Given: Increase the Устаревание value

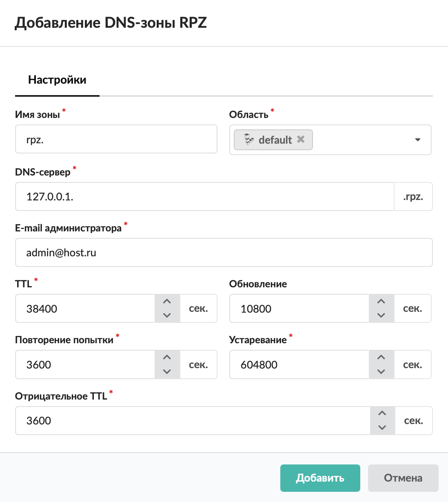Looking at the screenshot, I should 381,358.
